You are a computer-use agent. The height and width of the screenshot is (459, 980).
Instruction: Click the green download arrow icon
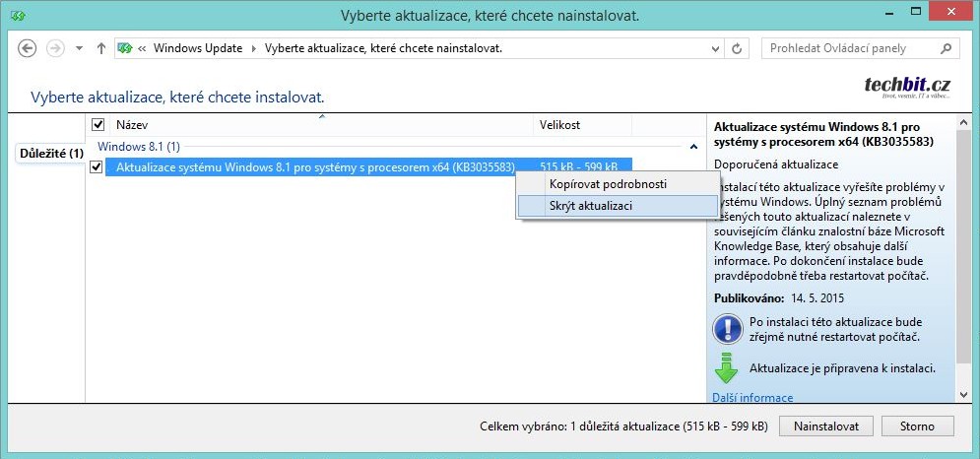[x=726, y=367]
